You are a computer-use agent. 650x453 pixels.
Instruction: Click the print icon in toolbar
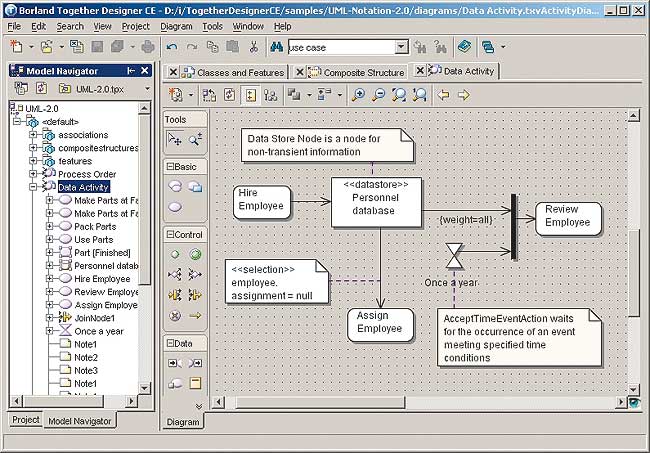pos(148,47)
